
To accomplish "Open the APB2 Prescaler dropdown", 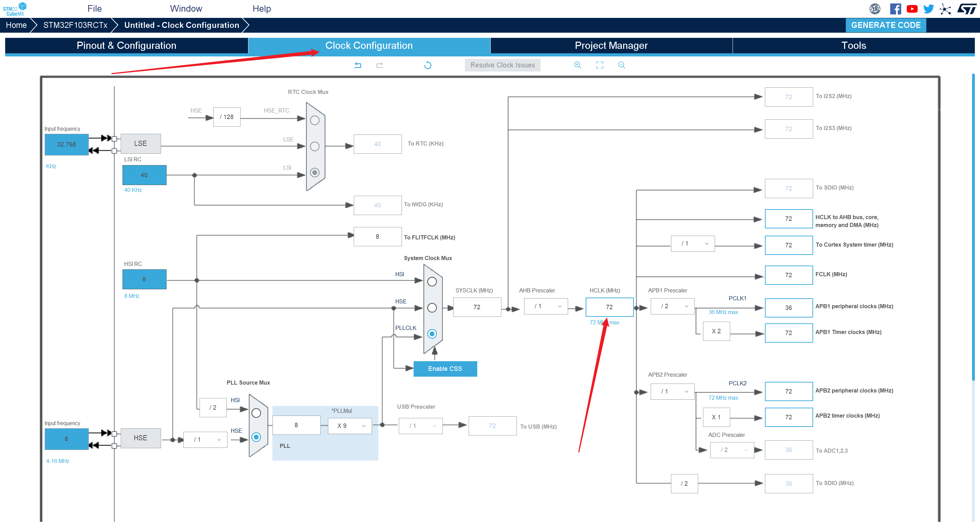I will coord(672,391).
